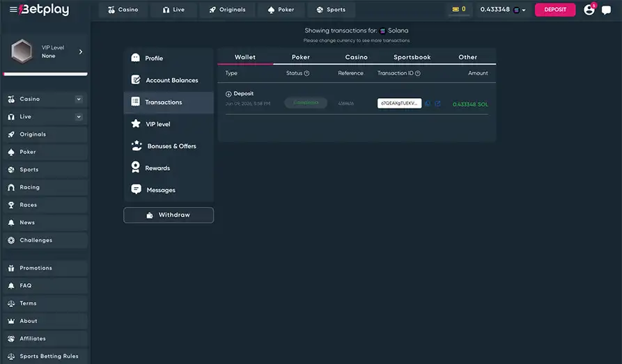Image resolution: width=622 pixels, height=364 pixels.
Task: Click the Deposit row download-arrow icon
Action: [x=228, y=94]
